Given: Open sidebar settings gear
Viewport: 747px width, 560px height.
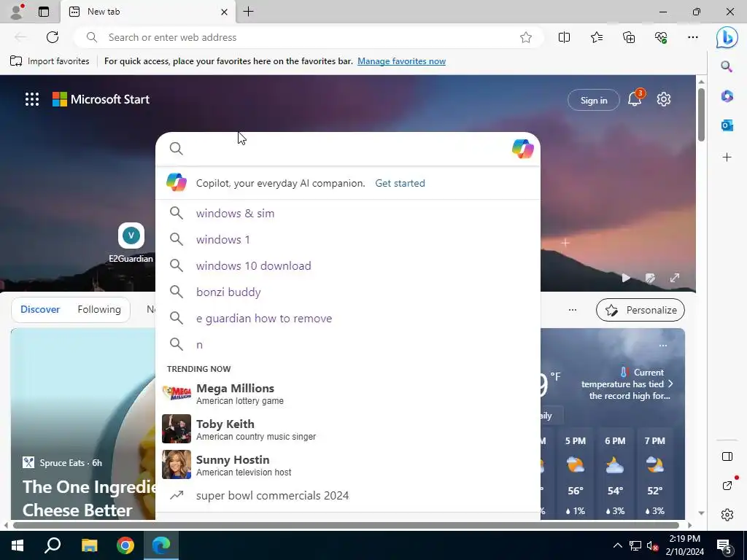Looking at the screenshot, I should pos(727,515).
